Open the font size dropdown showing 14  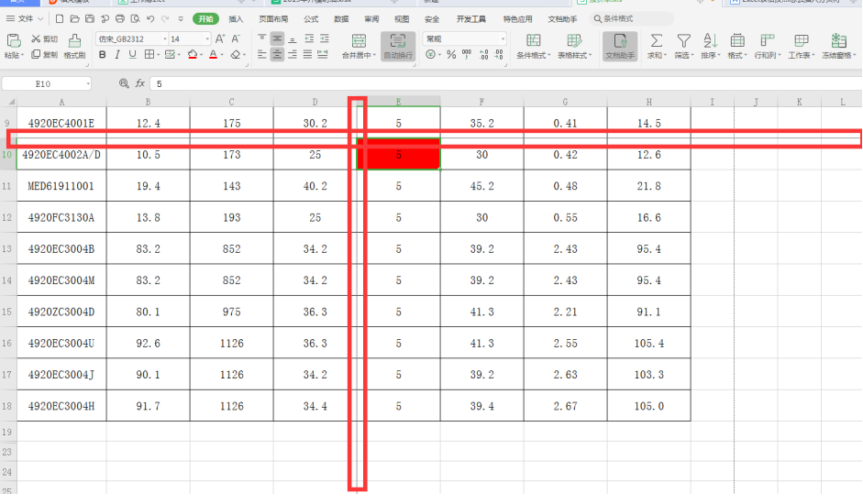point(207,39)
